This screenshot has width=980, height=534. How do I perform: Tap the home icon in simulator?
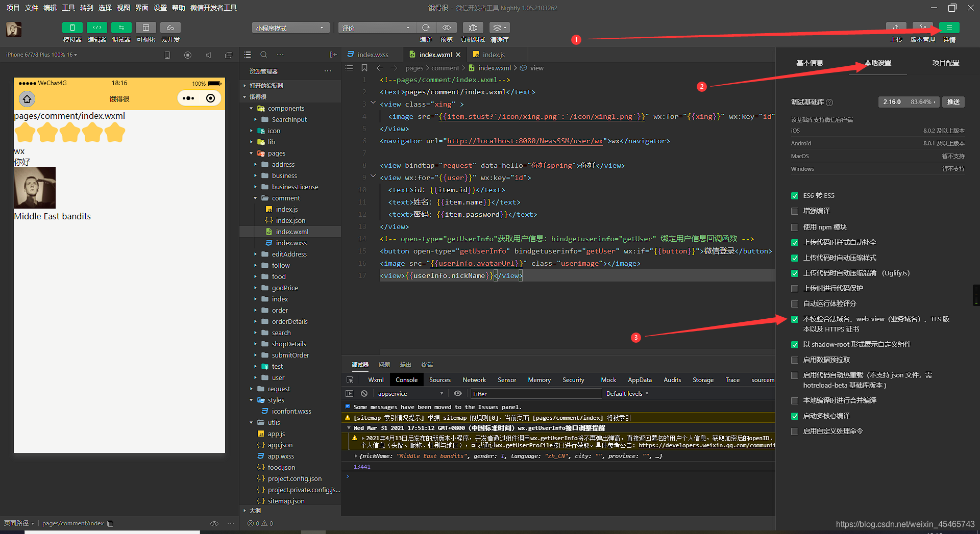coord(27,98)
